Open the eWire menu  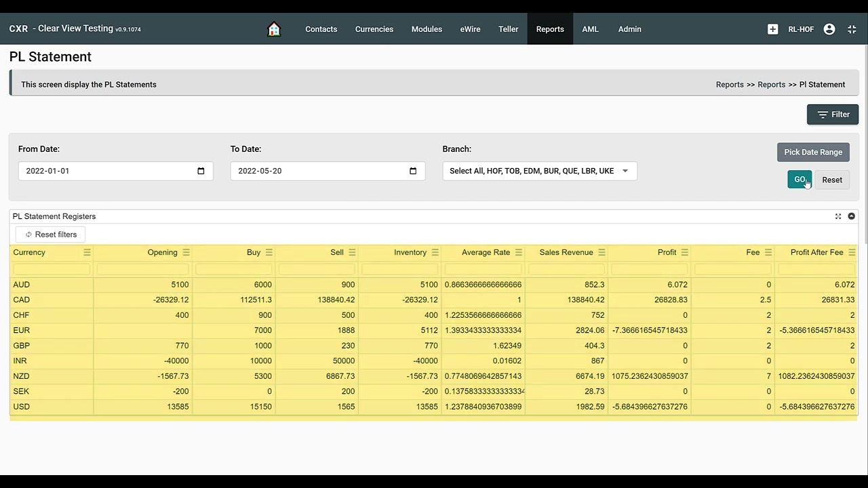[x=470, y=29]
